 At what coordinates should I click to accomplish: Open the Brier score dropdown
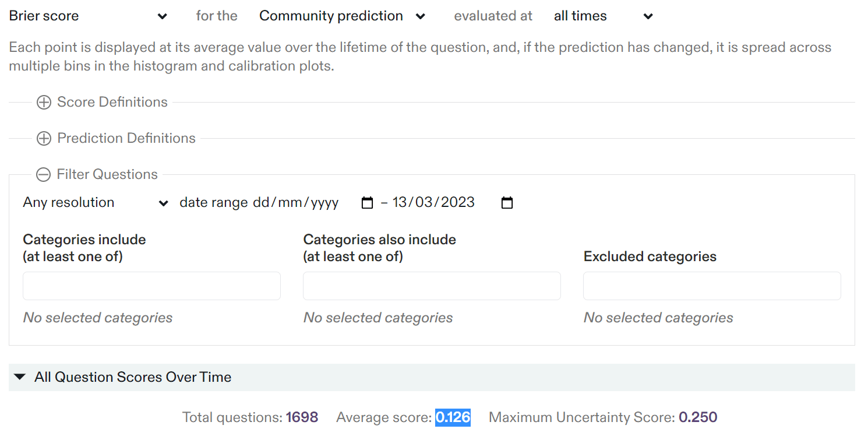89,16
